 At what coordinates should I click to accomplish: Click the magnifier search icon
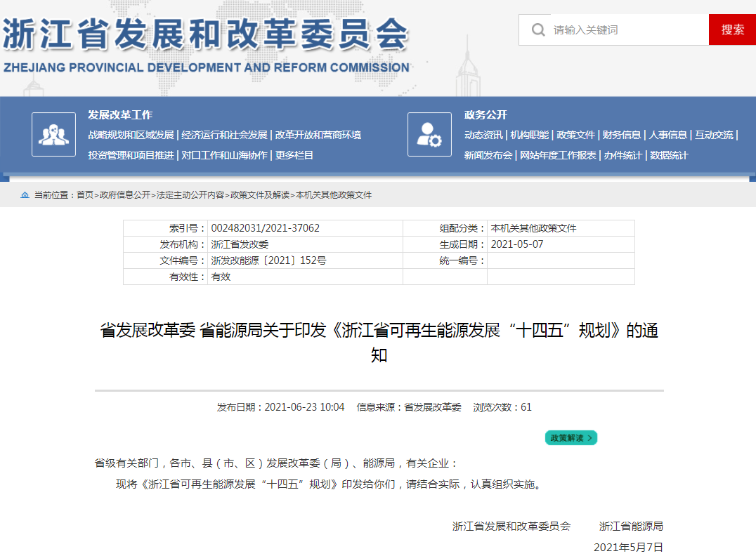[x=537, y=29]
